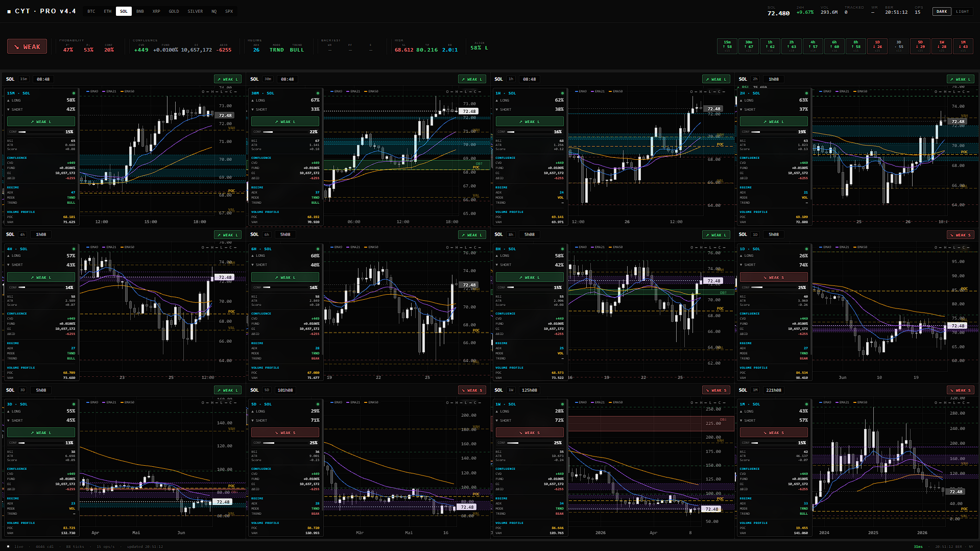
Task: Open the 1h timeframe badge in chart header
Action: coord(511,79)
